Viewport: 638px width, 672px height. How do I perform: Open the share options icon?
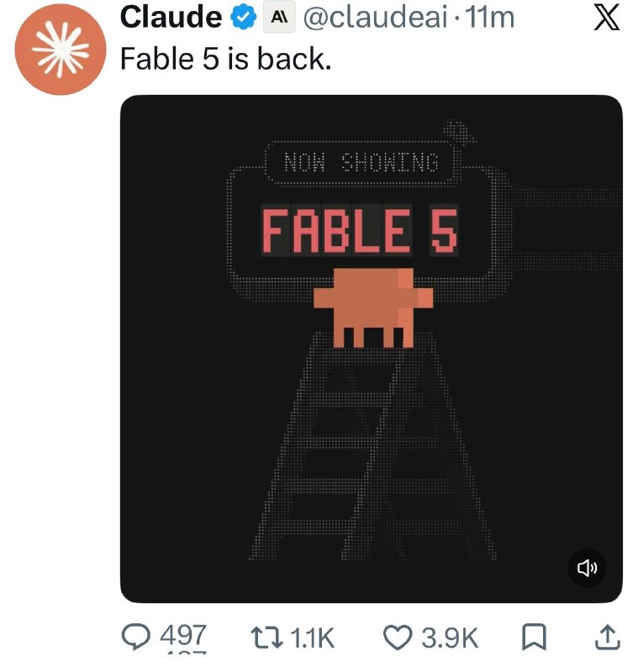[x=607, y=637]
